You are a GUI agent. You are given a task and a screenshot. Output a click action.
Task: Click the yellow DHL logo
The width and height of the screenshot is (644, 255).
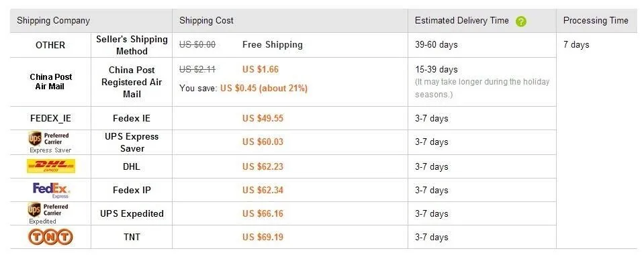(x=51, y=166)
